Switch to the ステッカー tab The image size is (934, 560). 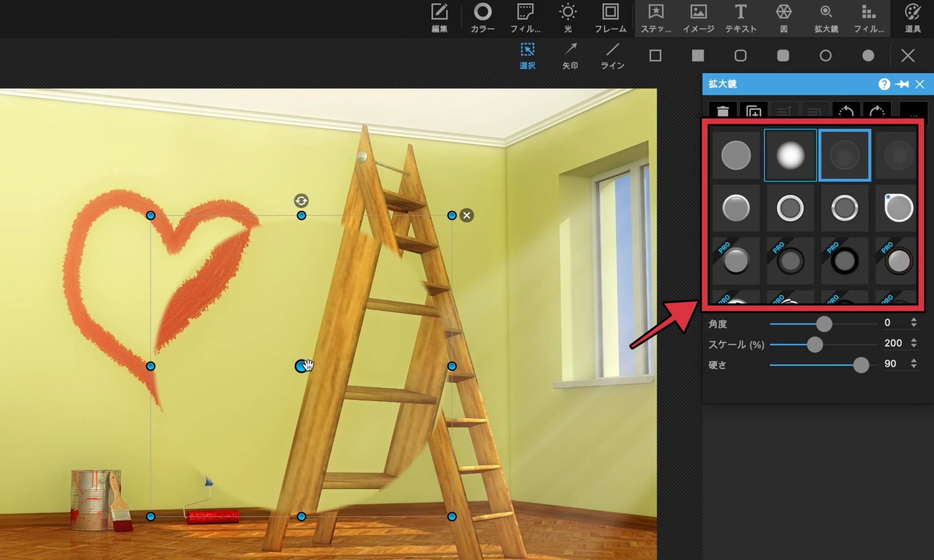pyautogui.click(x=655, y=18)
